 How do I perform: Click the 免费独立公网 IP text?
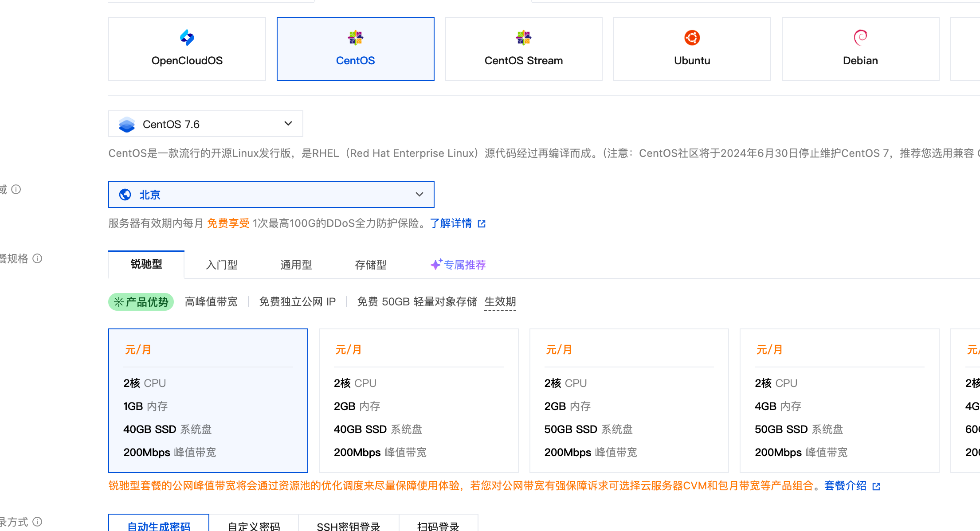pyautogui.click(x=298, y=302)
